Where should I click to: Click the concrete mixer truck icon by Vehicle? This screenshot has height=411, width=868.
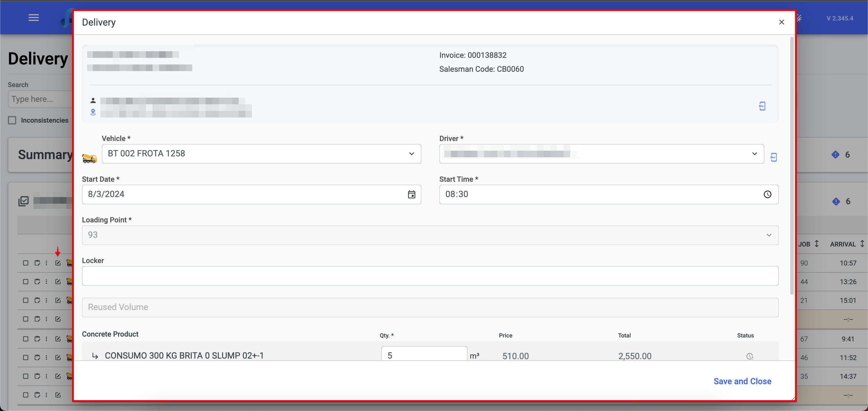tap(89, 158)
